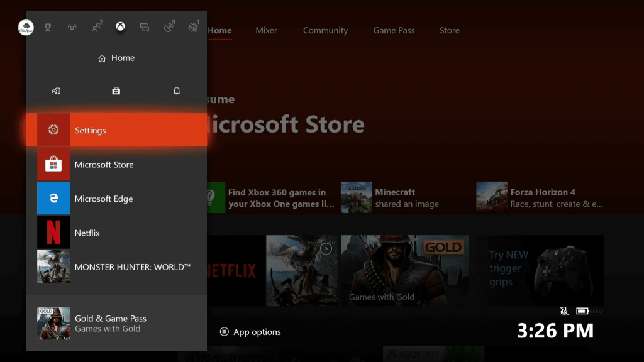644x362 pixels.
Task: Open the Games with Gold tile
Action: 405,270
